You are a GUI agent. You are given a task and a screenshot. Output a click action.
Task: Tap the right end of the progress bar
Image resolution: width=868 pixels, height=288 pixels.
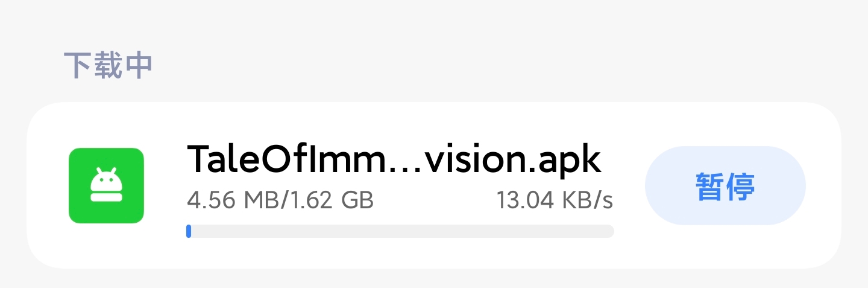pos(609,231)
